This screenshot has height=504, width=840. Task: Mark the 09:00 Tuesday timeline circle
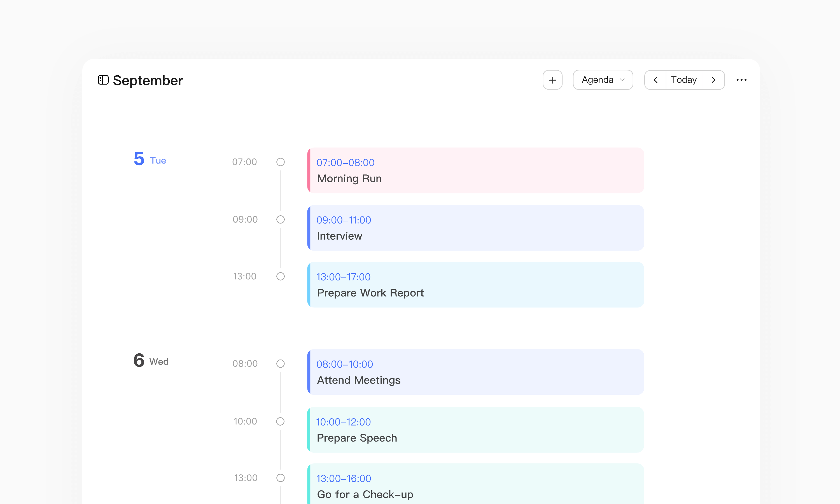[281, 220]
